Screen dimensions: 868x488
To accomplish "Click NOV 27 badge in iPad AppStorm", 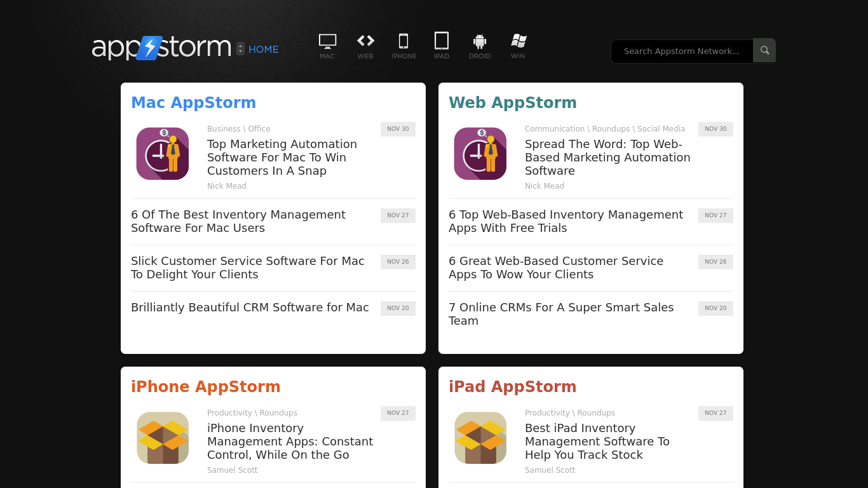I will tap(715, 413).
